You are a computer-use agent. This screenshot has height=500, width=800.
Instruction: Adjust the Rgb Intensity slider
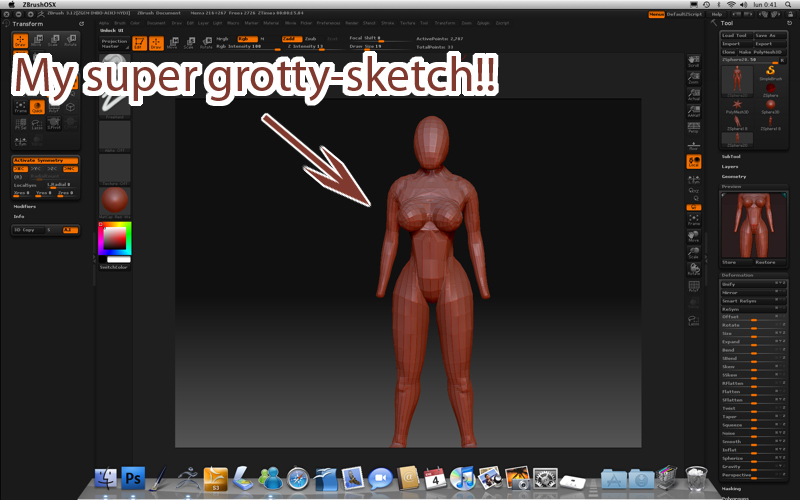pyautogui.click(x=248, y=47)
